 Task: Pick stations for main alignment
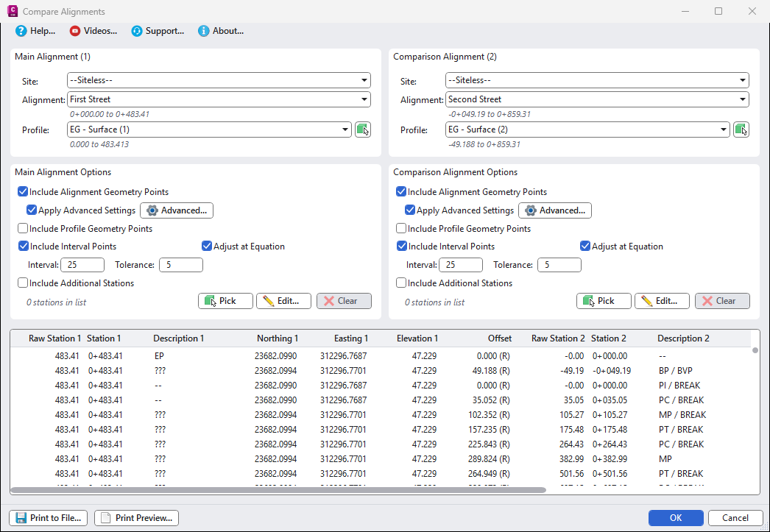point(225,301)
